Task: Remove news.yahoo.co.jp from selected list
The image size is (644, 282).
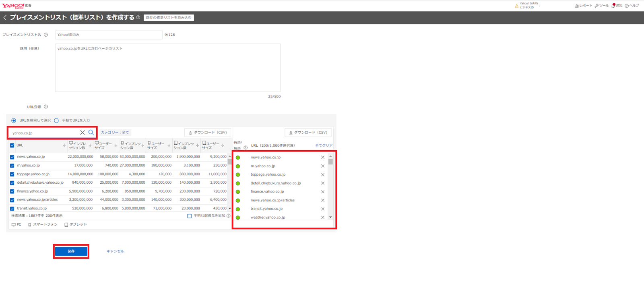Action: (322, 158)
